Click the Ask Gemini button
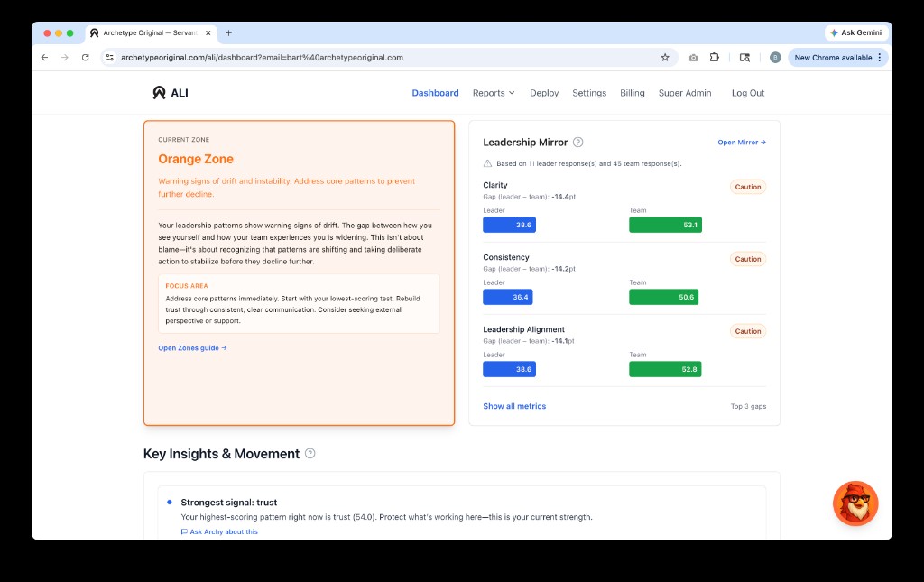This screenshot has width=924, height=582. point(855,33)
